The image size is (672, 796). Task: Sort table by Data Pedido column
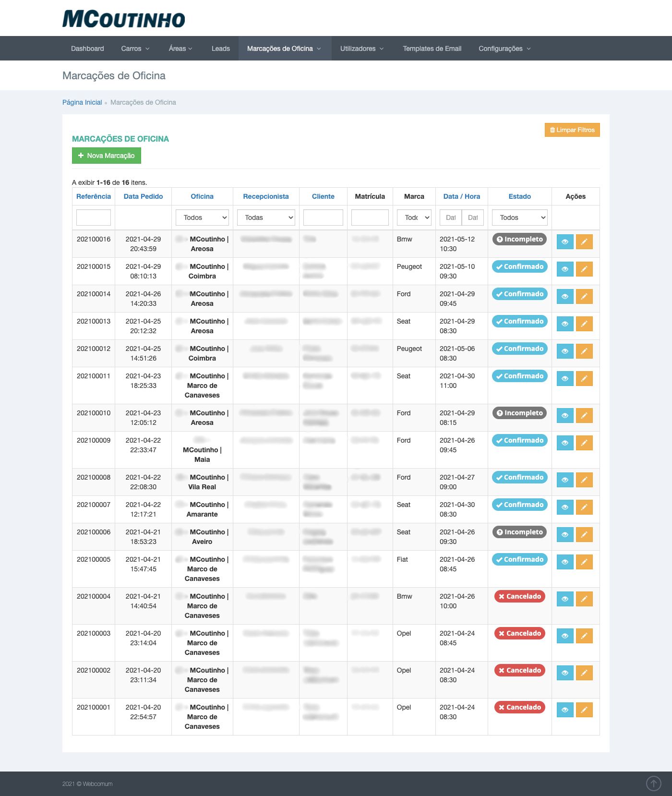(x=143, y=196)
